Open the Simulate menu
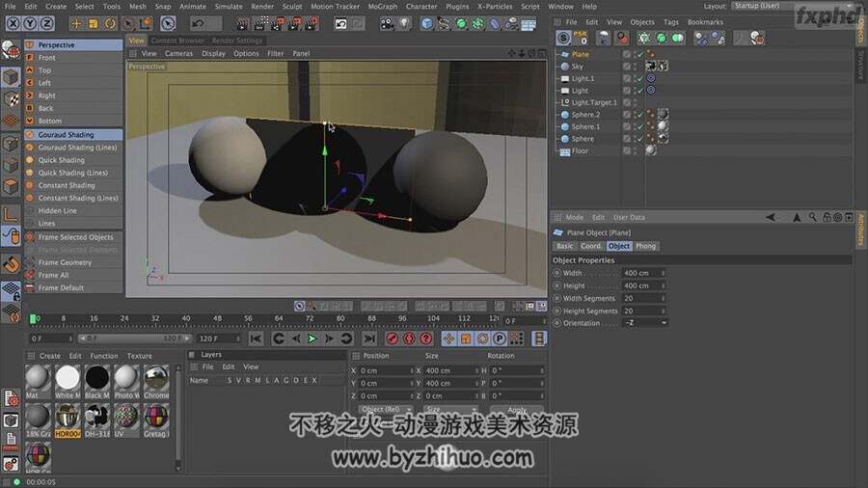Viewport: 868px width, 488px height. pos(228,7)
